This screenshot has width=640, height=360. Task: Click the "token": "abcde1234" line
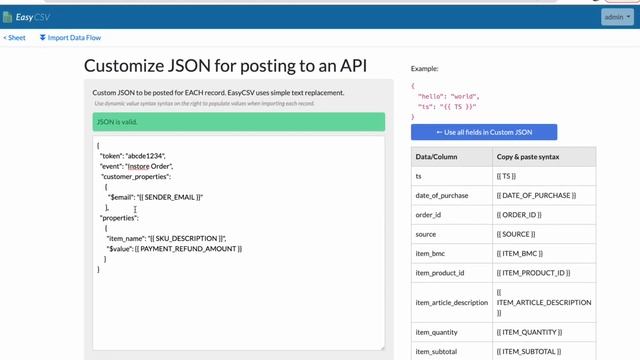click(133, 156)
